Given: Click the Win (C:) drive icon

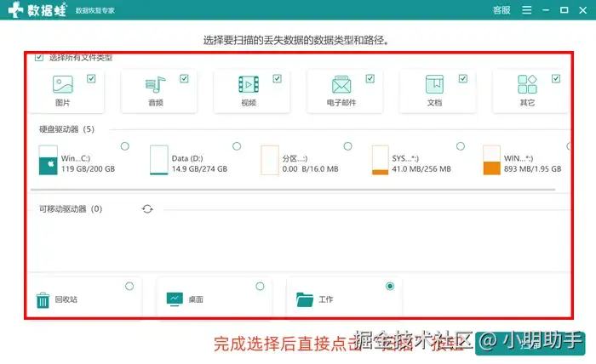Looking at the screenshot, I should coord(49,160).
